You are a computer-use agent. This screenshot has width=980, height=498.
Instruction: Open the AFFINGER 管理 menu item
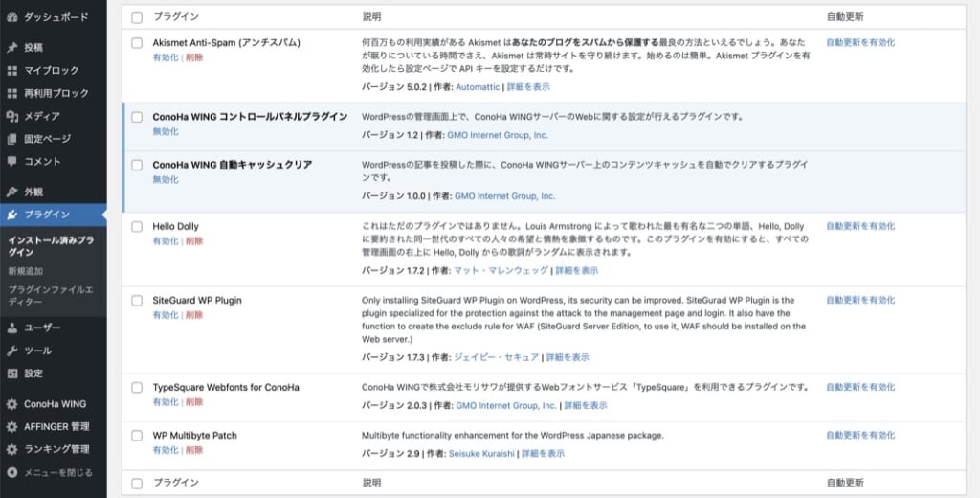point(54,427)
